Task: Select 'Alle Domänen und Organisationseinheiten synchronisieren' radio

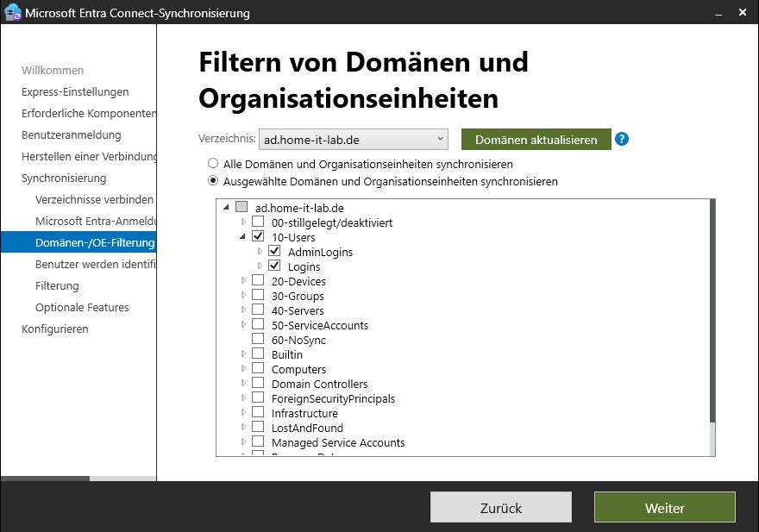Action: tap(213, 163)
